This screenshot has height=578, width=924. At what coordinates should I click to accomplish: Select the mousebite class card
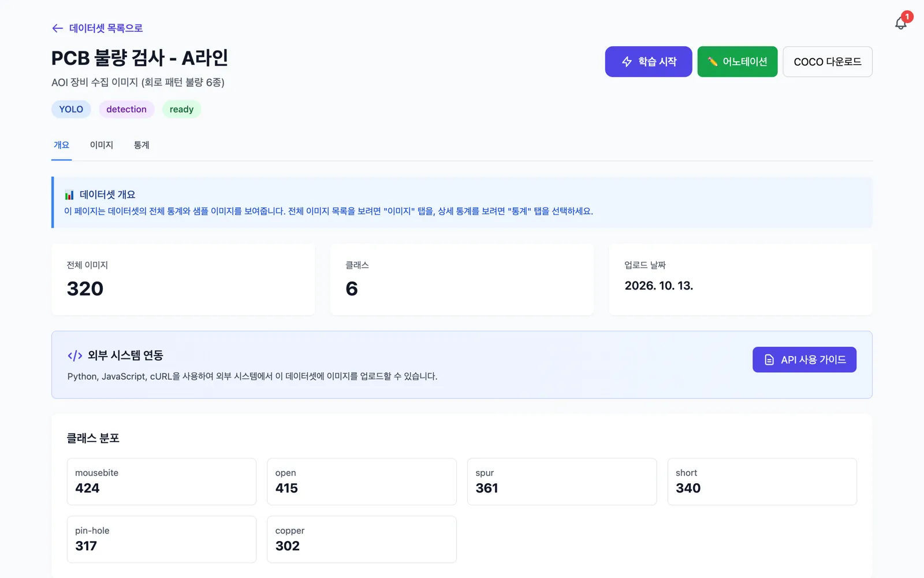162,481
